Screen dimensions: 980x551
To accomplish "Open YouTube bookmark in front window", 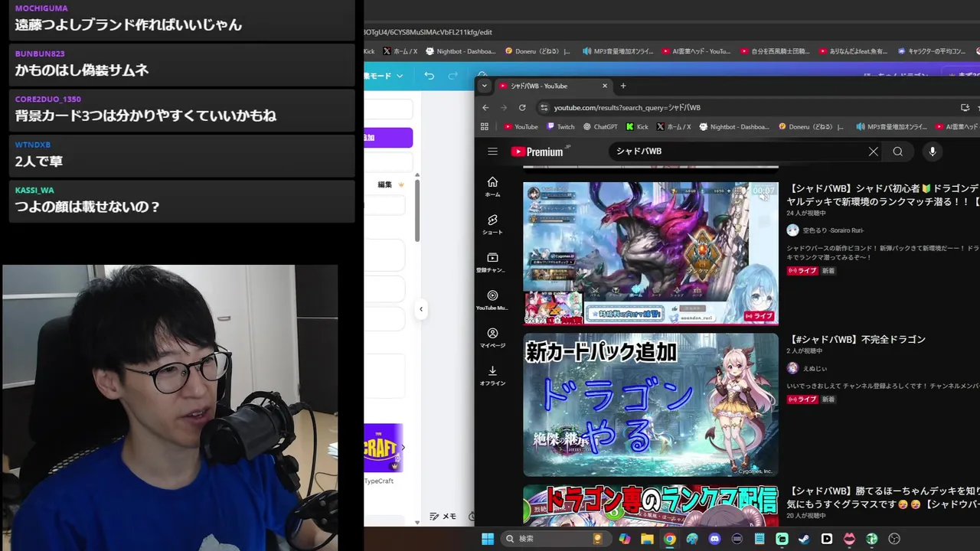I will tap(521, 127).
